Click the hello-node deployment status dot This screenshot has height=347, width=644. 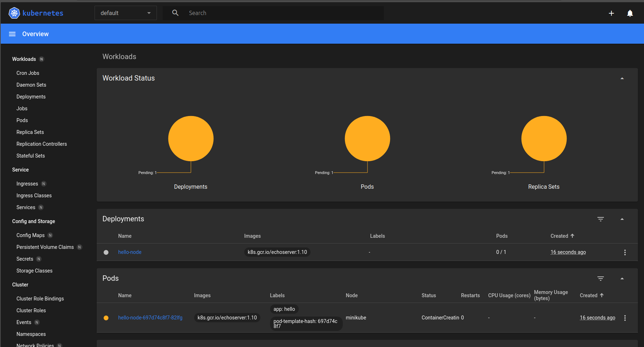[106, 252]
